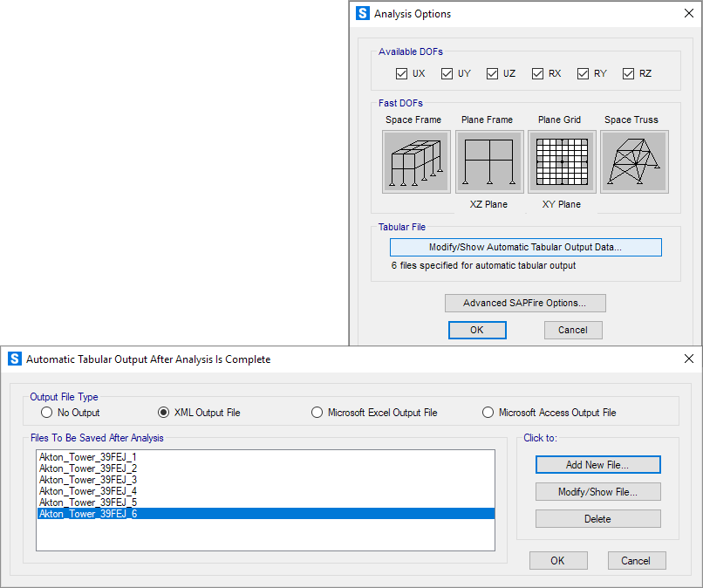Disable the RY degree of freedom checkbox
The width and height of the screenshot is (703, 588).
coord(584,74)
